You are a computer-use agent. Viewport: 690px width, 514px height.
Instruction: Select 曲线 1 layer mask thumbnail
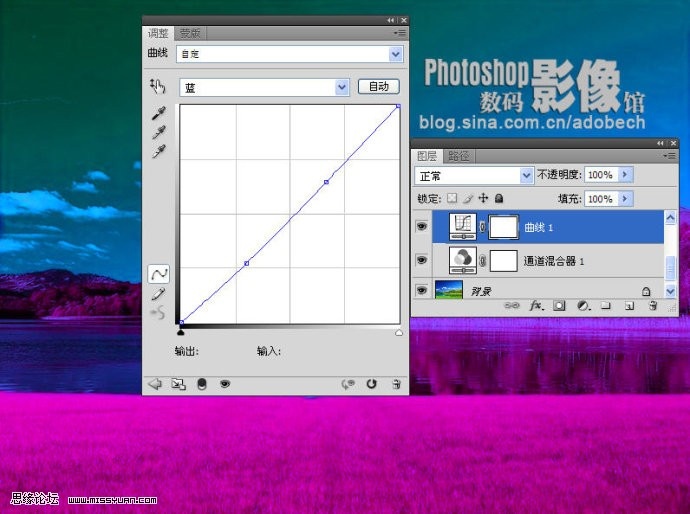(503, 227)
